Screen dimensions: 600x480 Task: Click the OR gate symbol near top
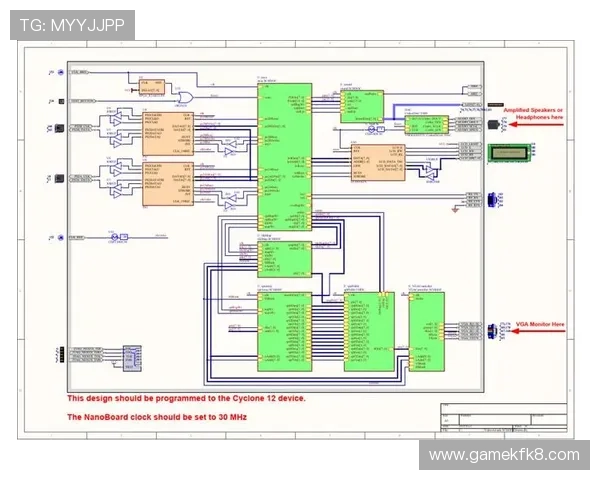(x=185, y=96)
